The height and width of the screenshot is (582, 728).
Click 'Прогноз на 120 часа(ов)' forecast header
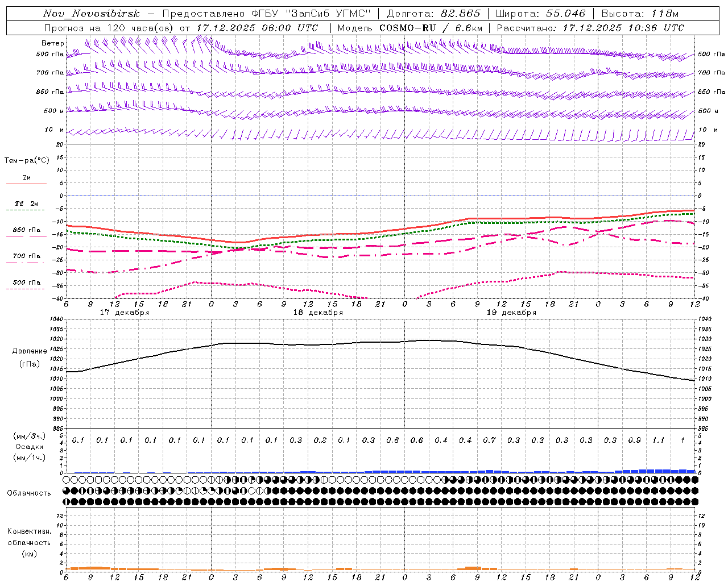[109, 28]
